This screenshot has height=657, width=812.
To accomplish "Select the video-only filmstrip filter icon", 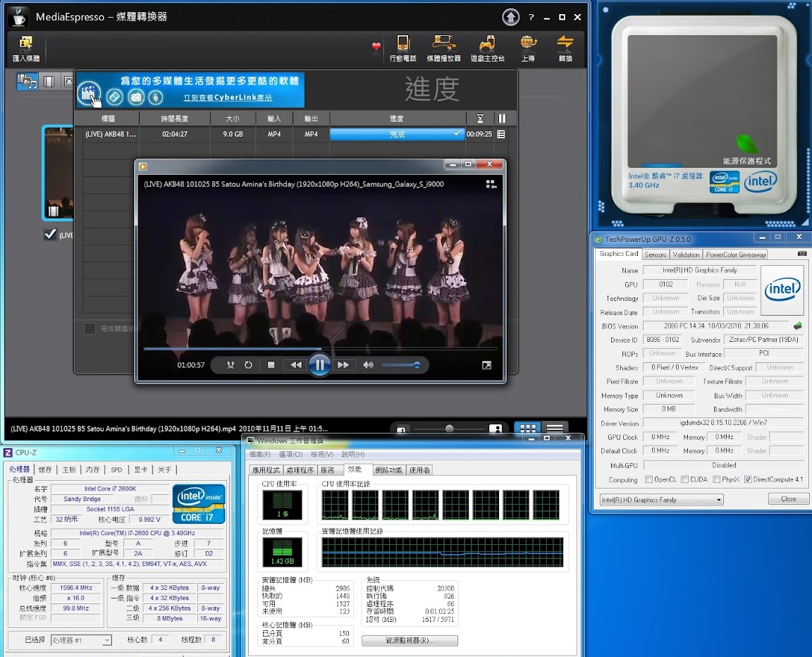I will pyautogui.click(x=49, y=81).
